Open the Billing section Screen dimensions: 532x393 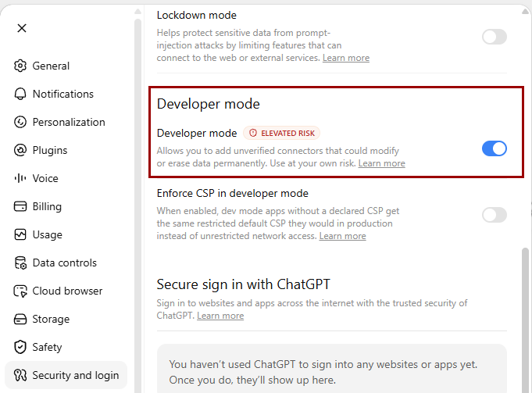(x=66, y=206)
